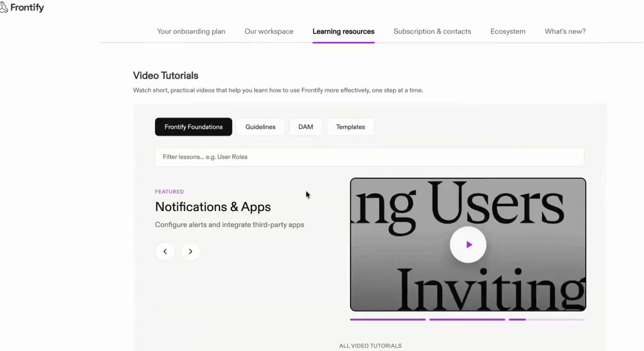
Task: Select the Learning resources tab
Action: pos(343,32)
